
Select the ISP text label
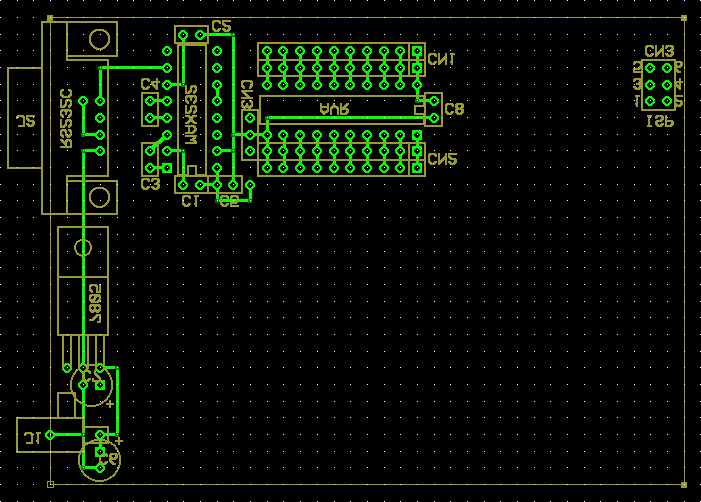point(659,121)
